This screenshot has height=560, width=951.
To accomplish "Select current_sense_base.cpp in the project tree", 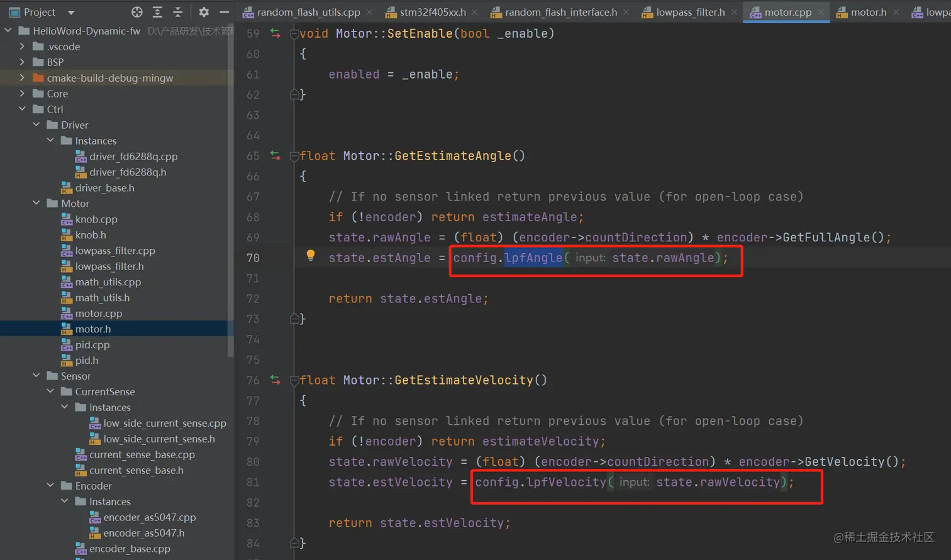I will pyautogui.click(x=142, y=455).
